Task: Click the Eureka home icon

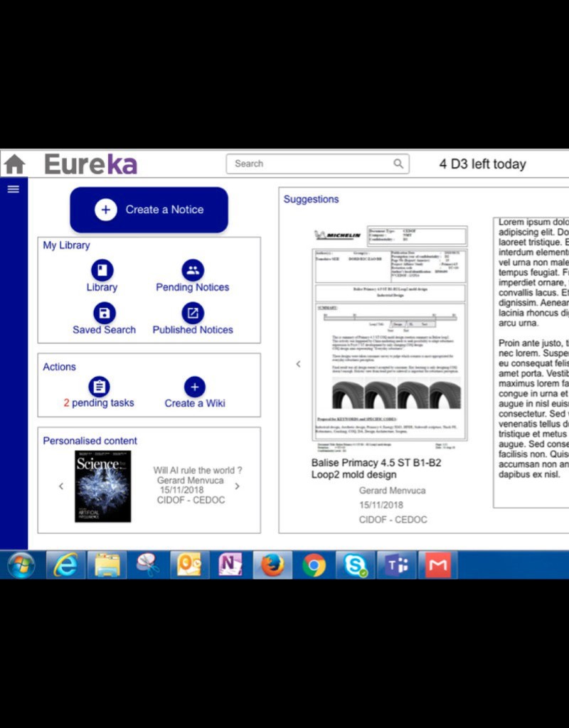Action: pyautogui.click(x=16, y=163)
